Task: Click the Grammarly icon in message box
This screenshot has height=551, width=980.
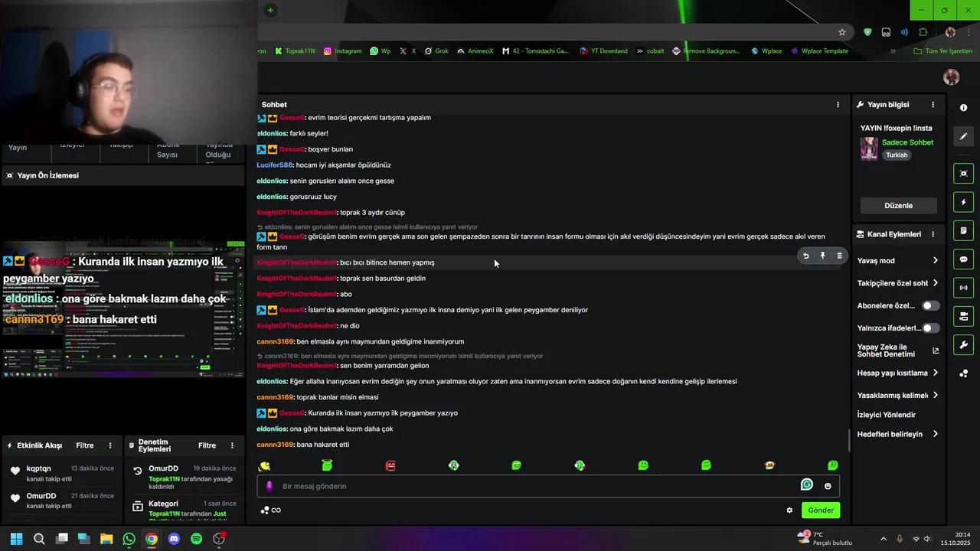Action: [x=806, y=484]
